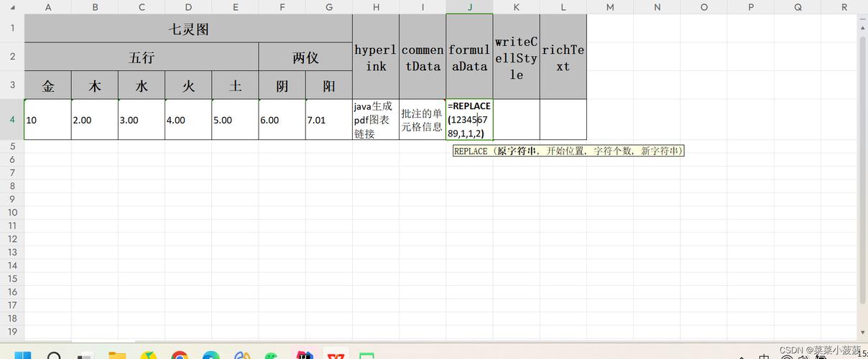Select row 1 header
This screenshot has height=359, width=868.
coord(12,29)
